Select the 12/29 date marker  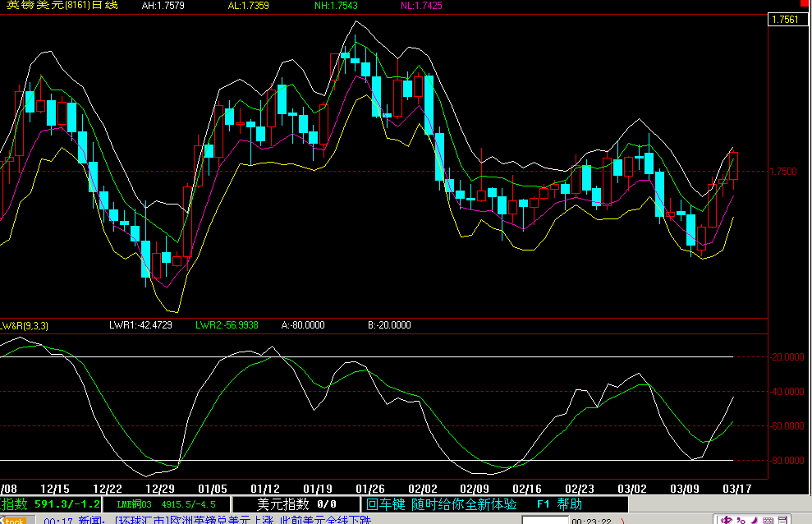pyautogui.click(x=160, y=489)
